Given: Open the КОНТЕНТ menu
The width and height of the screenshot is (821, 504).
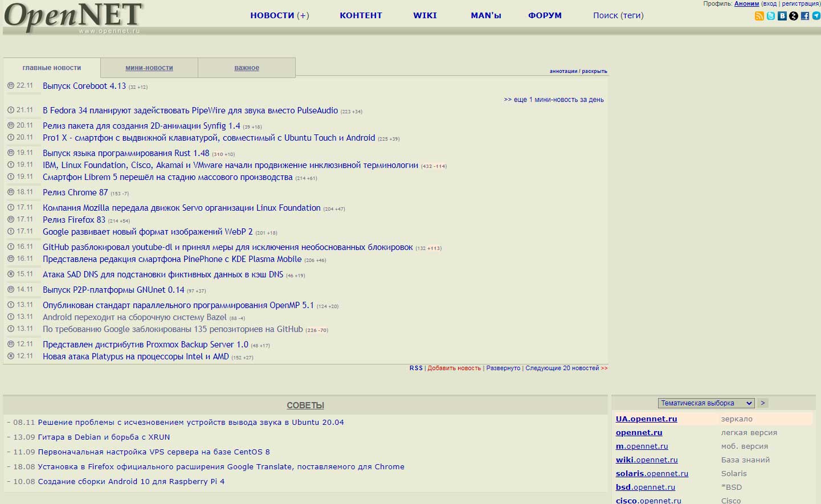Looking at the screenshot, I should click(x=361, y=15).
